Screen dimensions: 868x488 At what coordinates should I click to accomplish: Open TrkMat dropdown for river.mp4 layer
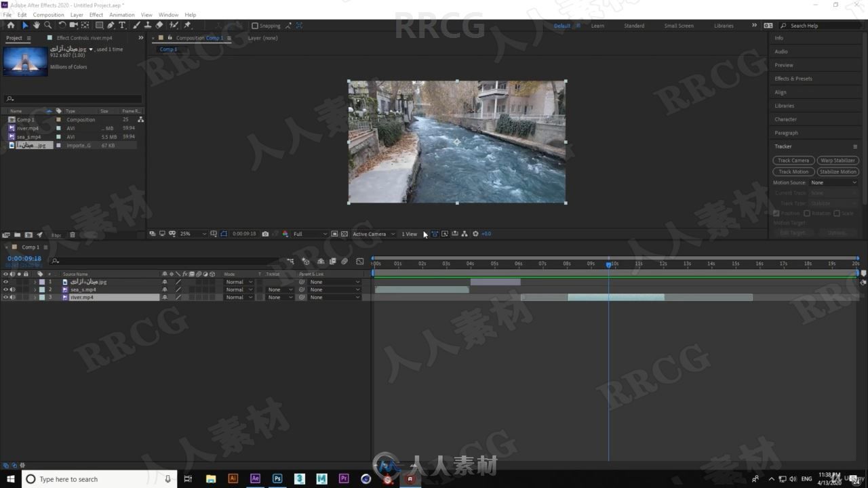click(280, 298)
